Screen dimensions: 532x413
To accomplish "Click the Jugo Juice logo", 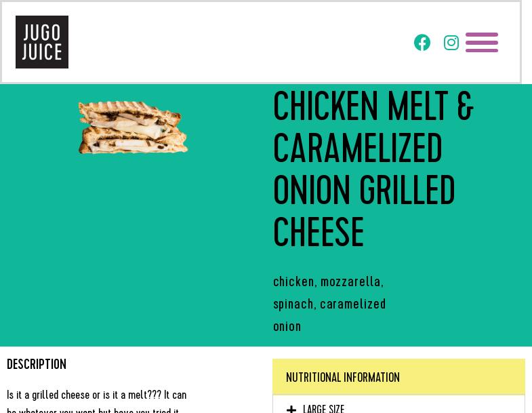I will coord(42,42).
